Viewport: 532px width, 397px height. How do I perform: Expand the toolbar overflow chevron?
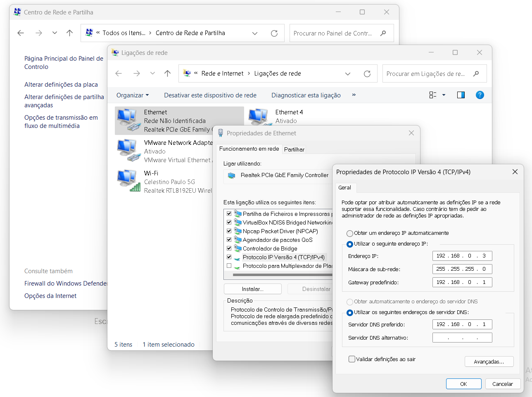(354, 95)
